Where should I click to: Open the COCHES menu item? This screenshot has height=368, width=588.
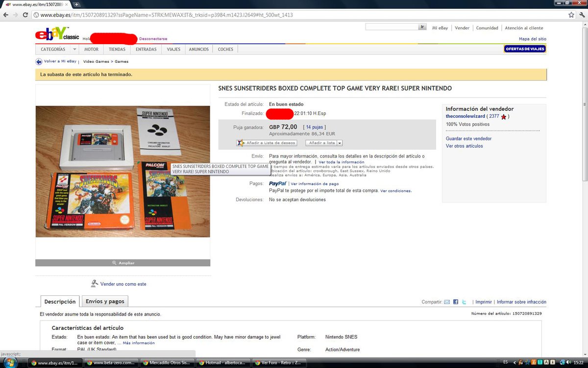(x=225, y=50)
